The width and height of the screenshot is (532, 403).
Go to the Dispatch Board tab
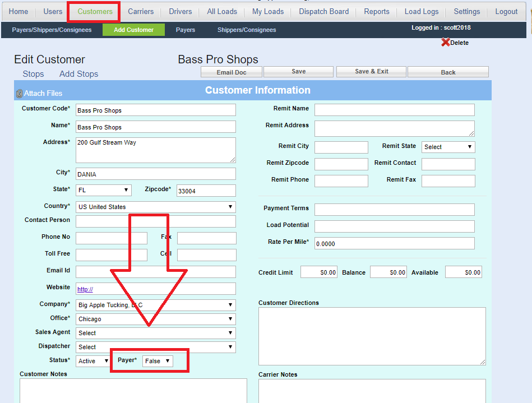(x=323, y=12)
